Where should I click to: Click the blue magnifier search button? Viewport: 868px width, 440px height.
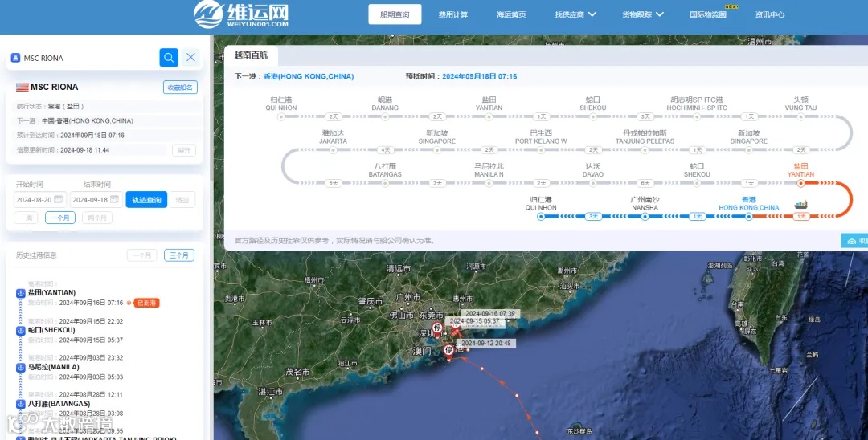[x=169, y=58]
